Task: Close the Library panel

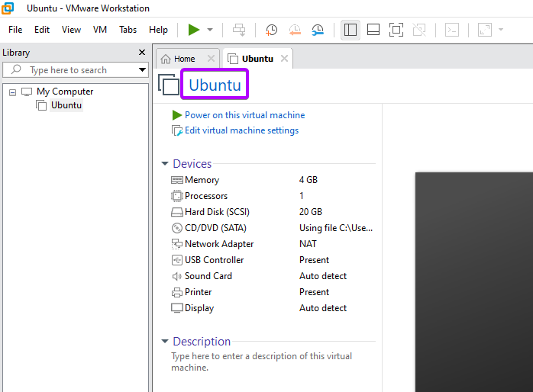Action: pos(142,53)
